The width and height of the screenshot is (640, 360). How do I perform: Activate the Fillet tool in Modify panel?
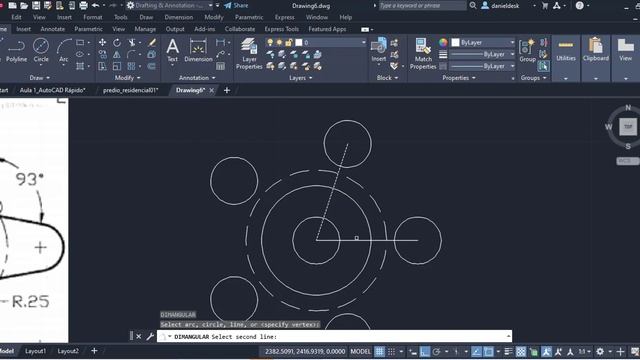(131, 54)
